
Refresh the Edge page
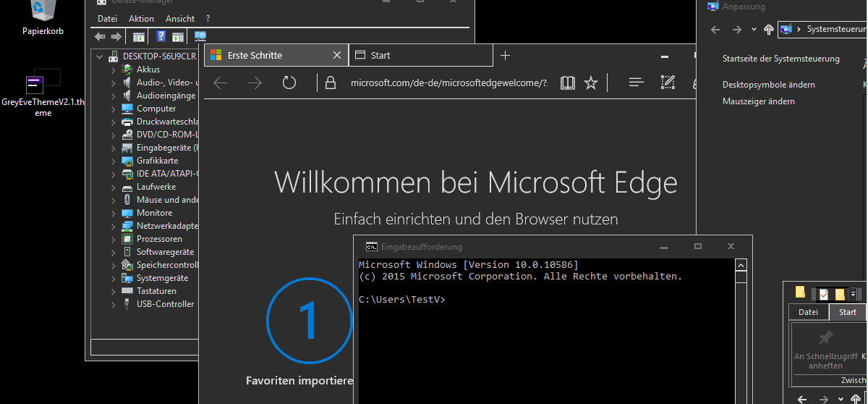[x=289, y=83]
